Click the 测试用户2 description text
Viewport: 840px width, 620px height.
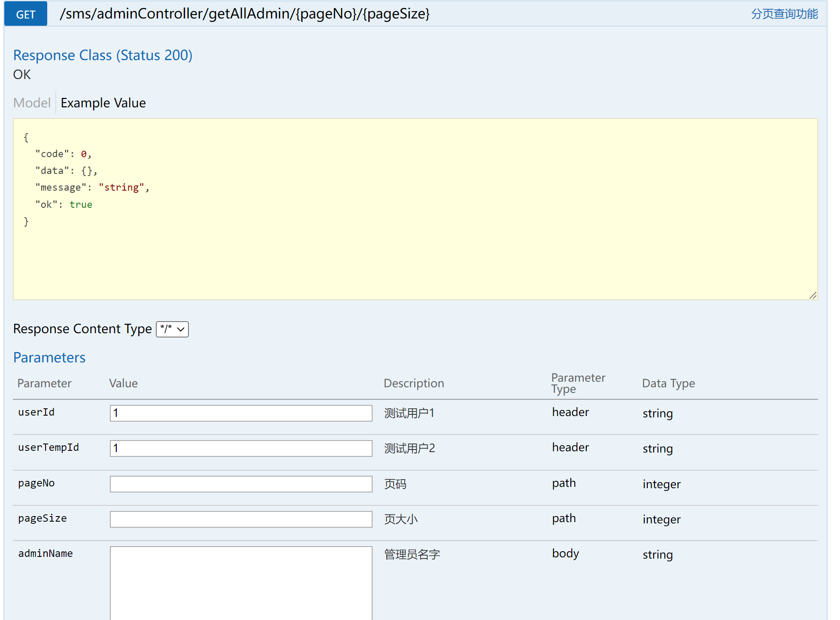[409, 448]
